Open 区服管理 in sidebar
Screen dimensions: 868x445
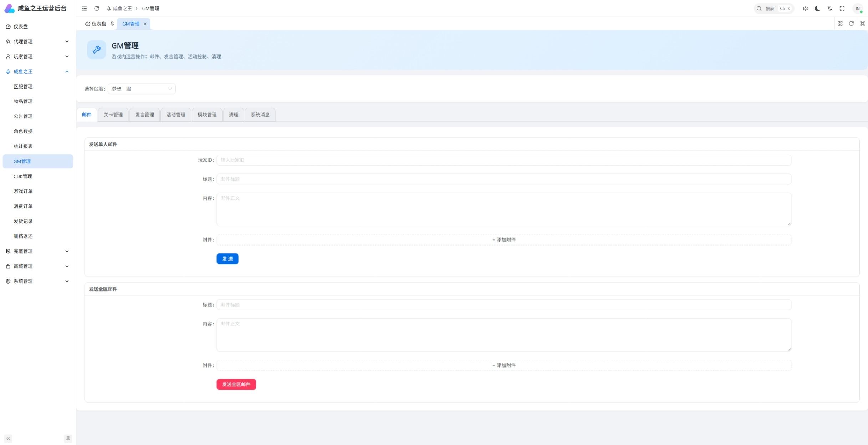(38, 86)
